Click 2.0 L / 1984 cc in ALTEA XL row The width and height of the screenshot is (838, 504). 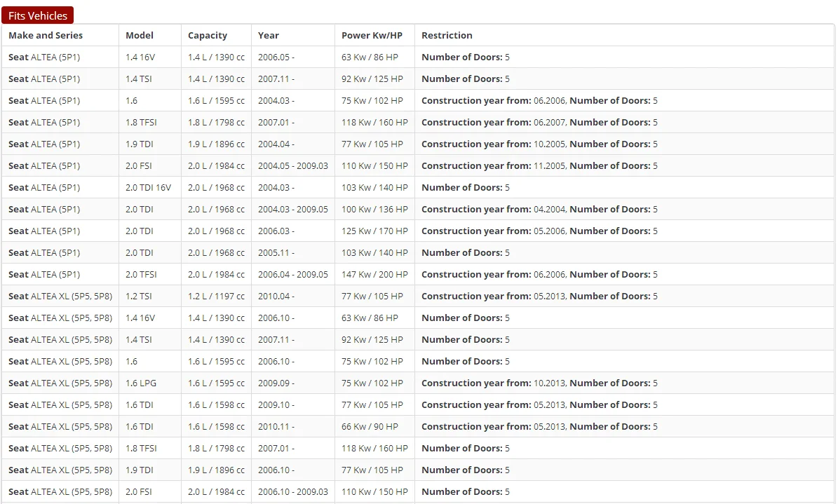tap(217, 491)
